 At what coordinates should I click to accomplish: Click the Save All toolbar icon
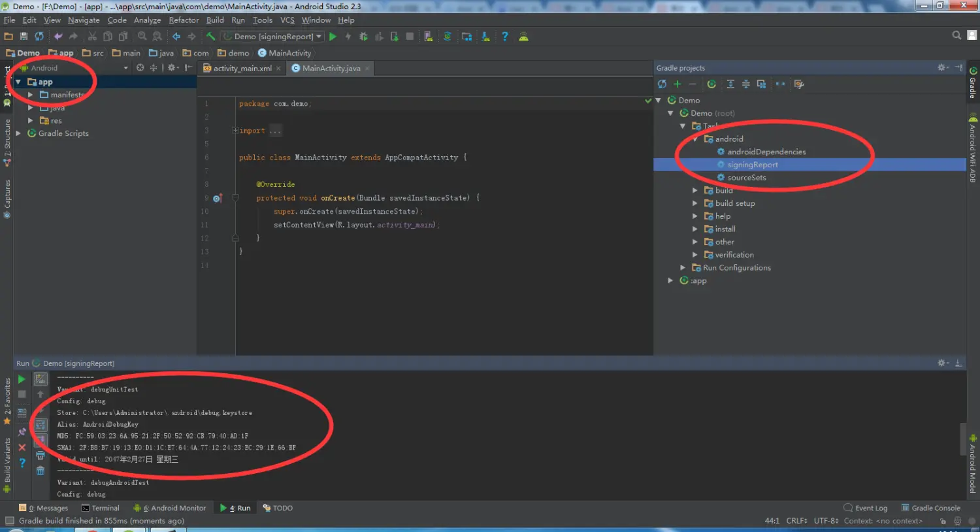[24, 37]
